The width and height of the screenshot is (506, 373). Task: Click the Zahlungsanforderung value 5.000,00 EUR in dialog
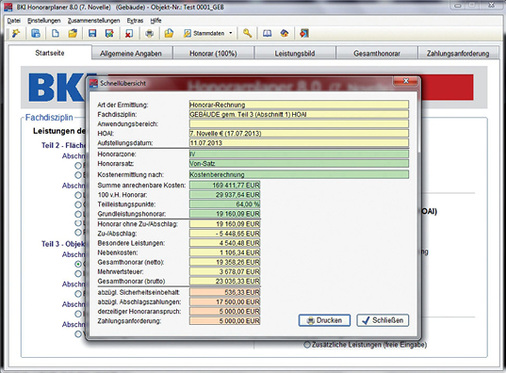225,321
